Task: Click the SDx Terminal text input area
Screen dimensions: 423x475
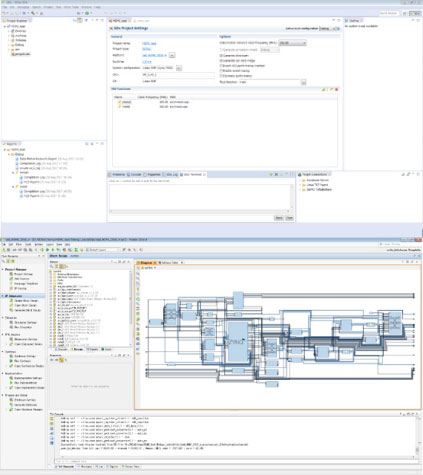Action: pyautogui.click(x=199, y=197)
